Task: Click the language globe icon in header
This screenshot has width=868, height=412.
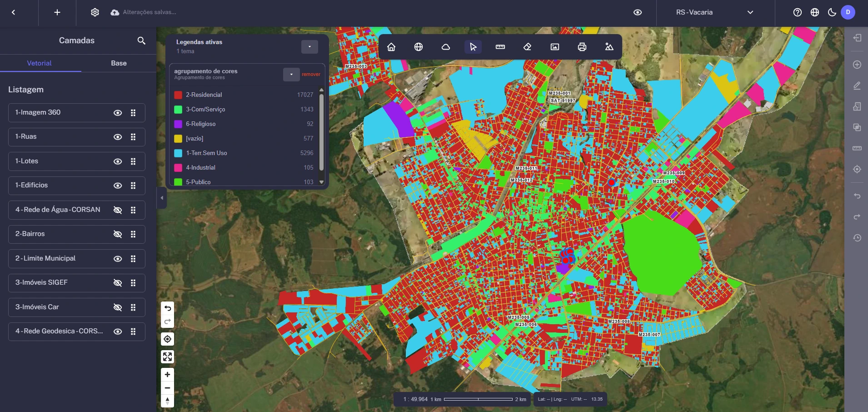Action: pyautogui.click(x=815, y=12)
